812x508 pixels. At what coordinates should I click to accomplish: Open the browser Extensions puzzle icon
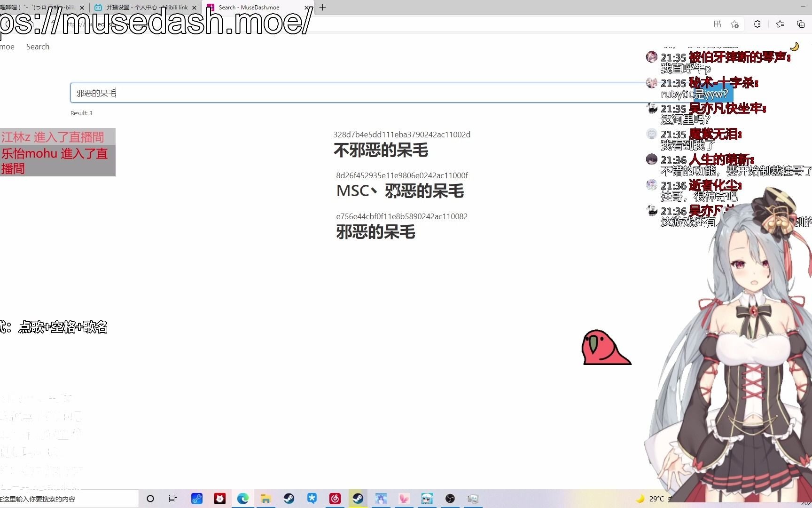pos(757,24)
